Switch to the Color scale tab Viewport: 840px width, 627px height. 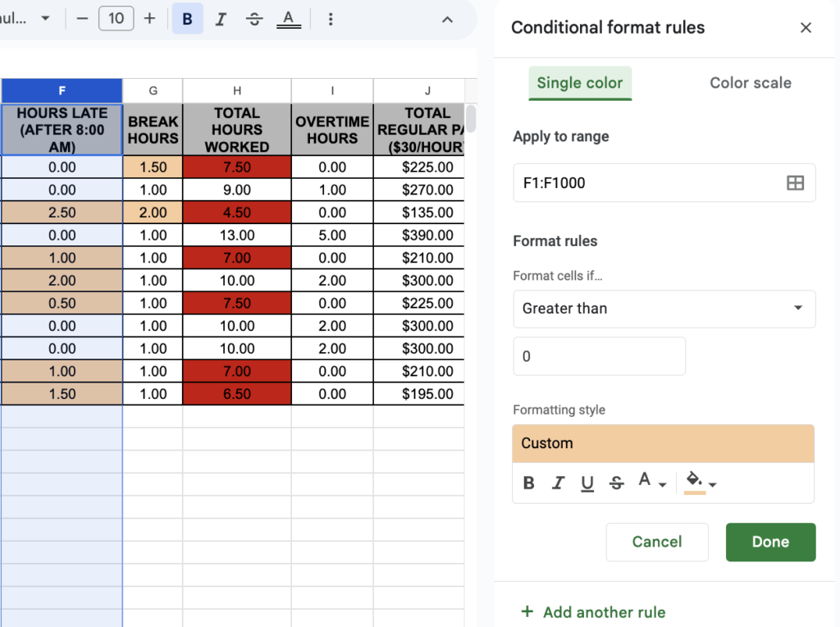click(x=751, y=83)
